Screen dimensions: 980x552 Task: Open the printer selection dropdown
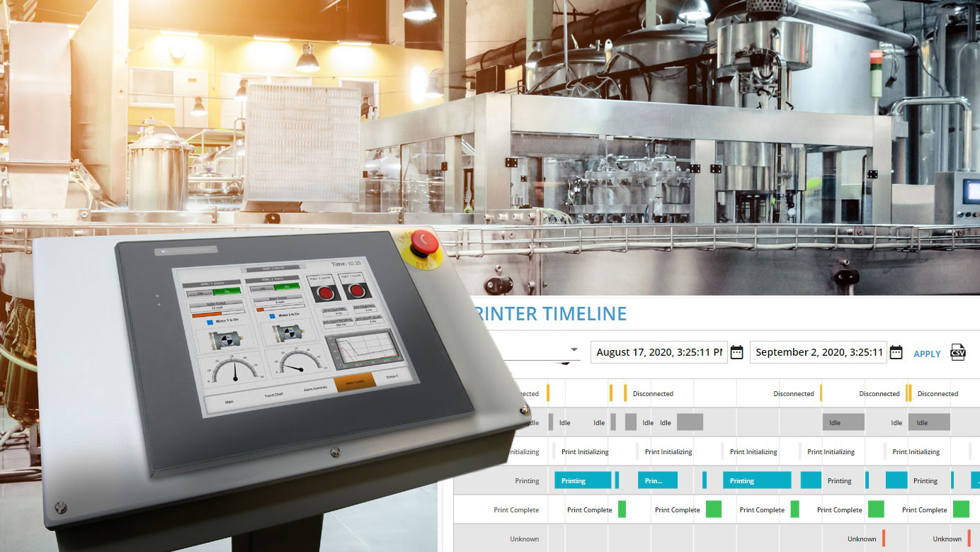click(x=574, y=349)
